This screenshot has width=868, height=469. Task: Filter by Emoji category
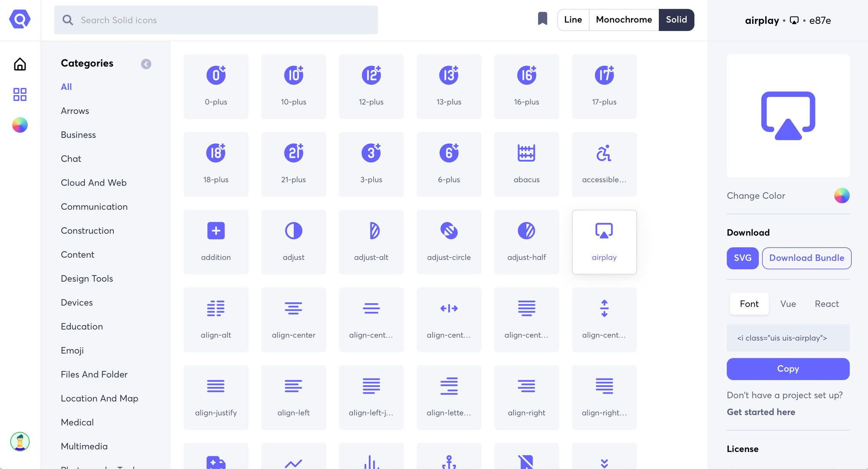72,350
